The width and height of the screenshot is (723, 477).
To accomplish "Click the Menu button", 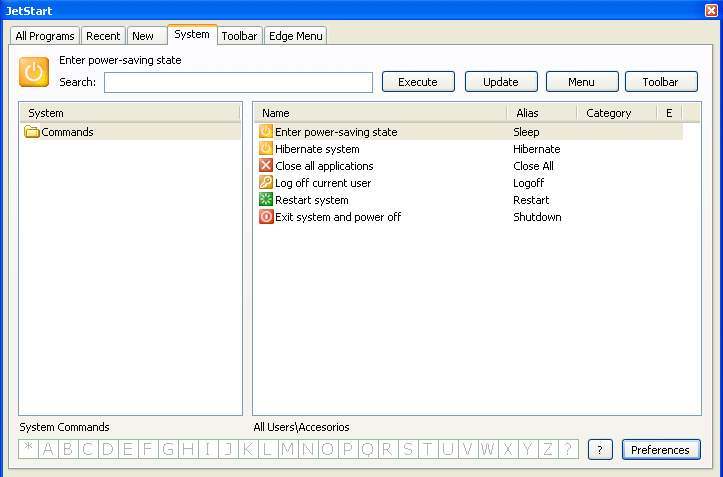I will tap(582, 82).
